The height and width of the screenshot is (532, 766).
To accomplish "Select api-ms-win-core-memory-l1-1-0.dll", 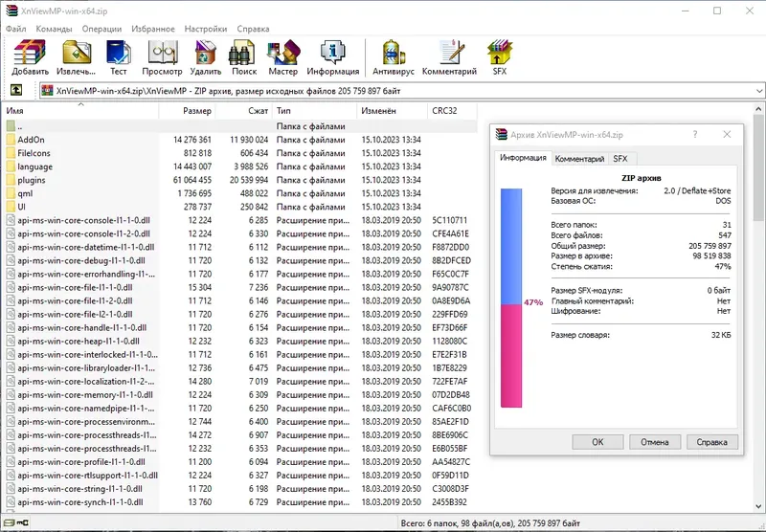I will click(x=239, y=394).
